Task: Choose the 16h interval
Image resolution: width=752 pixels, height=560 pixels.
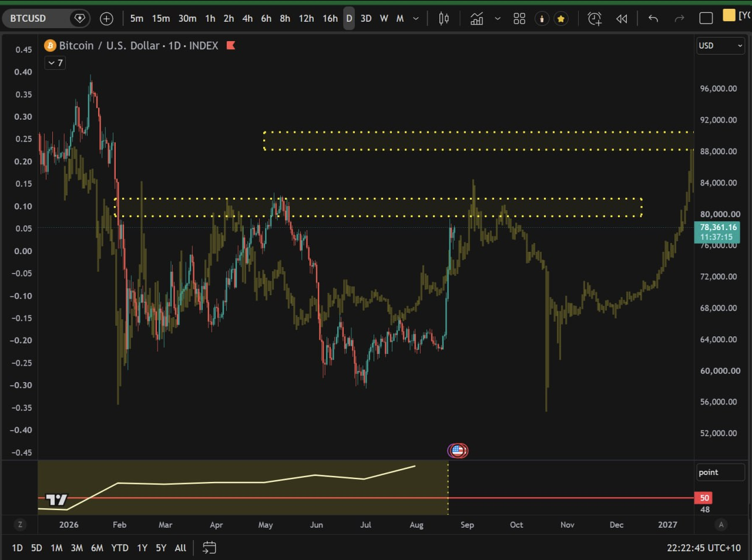Action: [330, 19]
